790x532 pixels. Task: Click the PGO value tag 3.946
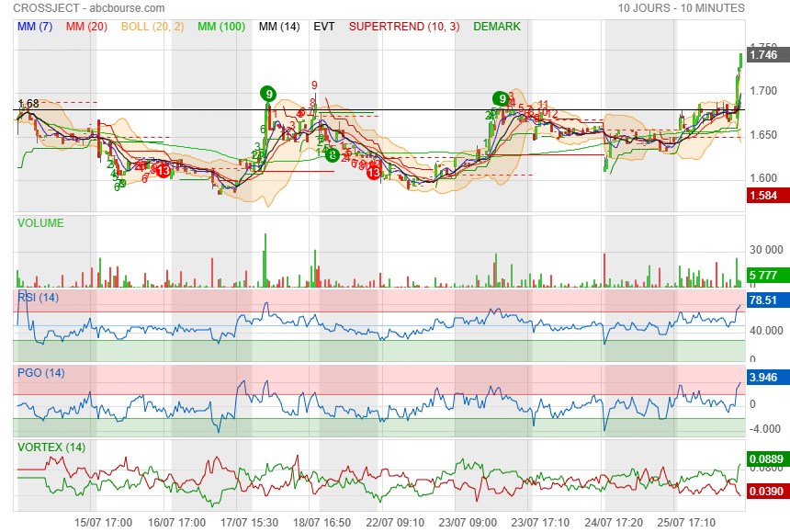coord(767,378)
